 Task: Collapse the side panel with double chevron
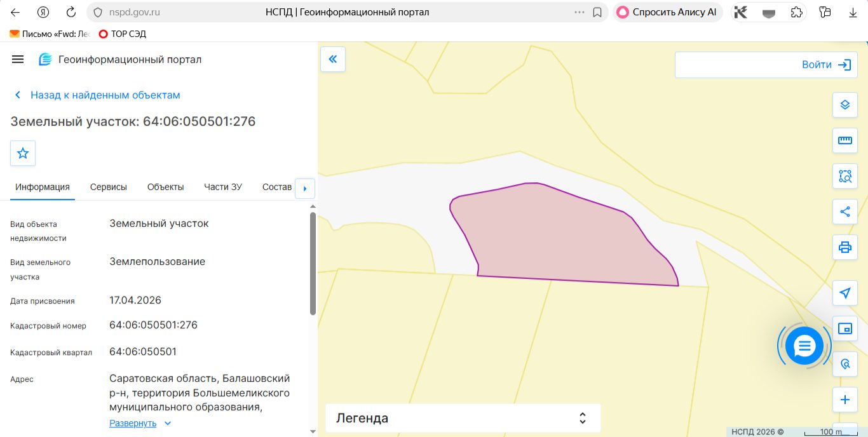pos(333,59)
